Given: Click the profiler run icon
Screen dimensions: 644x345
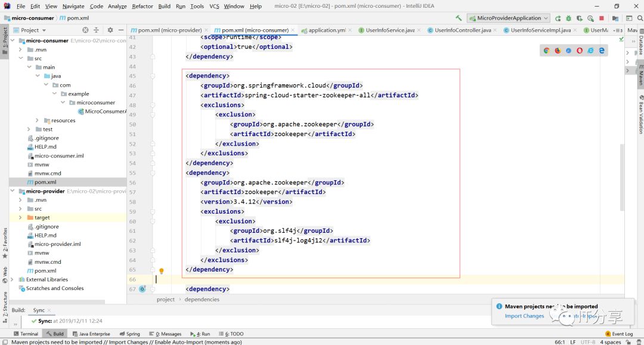Looking at the screenshot, I should pyautogui.click(x=590, y=18).
